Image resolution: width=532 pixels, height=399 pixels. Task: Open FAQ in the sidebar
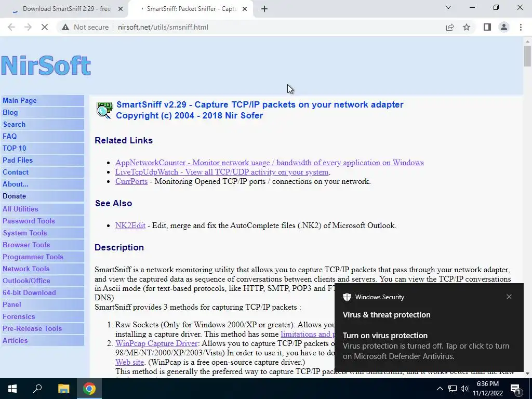pos(43,136)
